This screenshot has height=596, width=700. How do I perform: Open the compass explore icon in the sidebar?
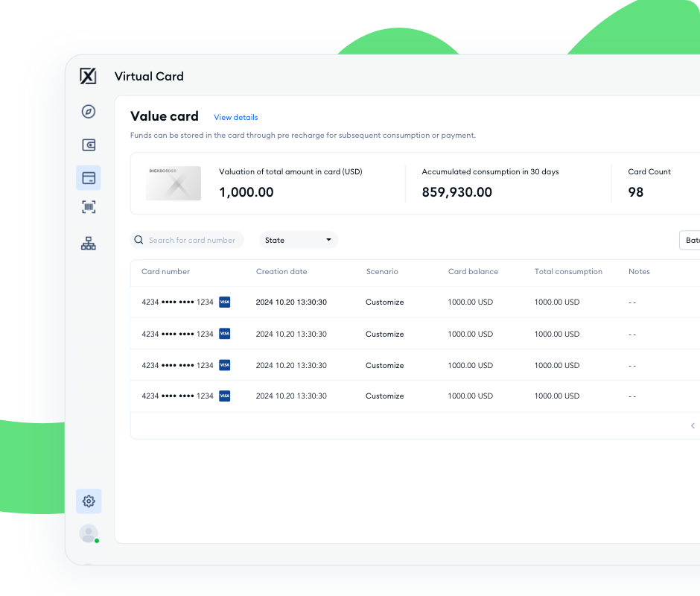(x=89, y=112)
